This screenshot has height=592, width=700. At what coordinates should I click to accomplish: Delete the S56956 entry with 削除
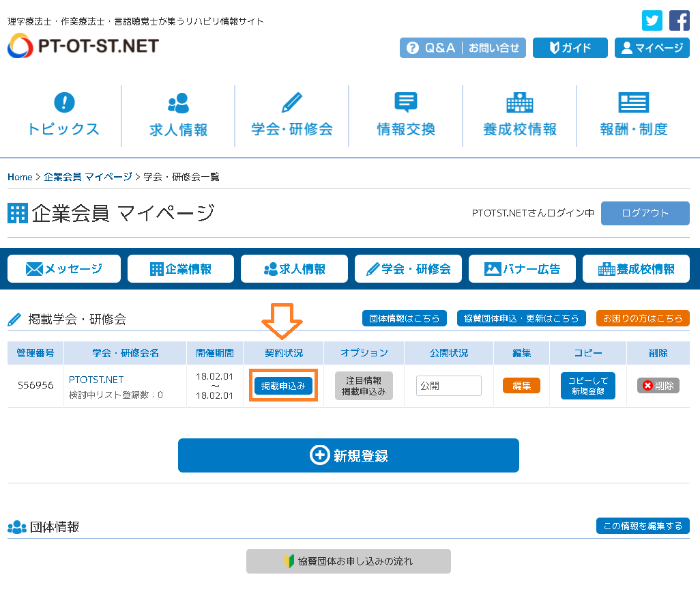pyautogui.click(x=658, y=386)
